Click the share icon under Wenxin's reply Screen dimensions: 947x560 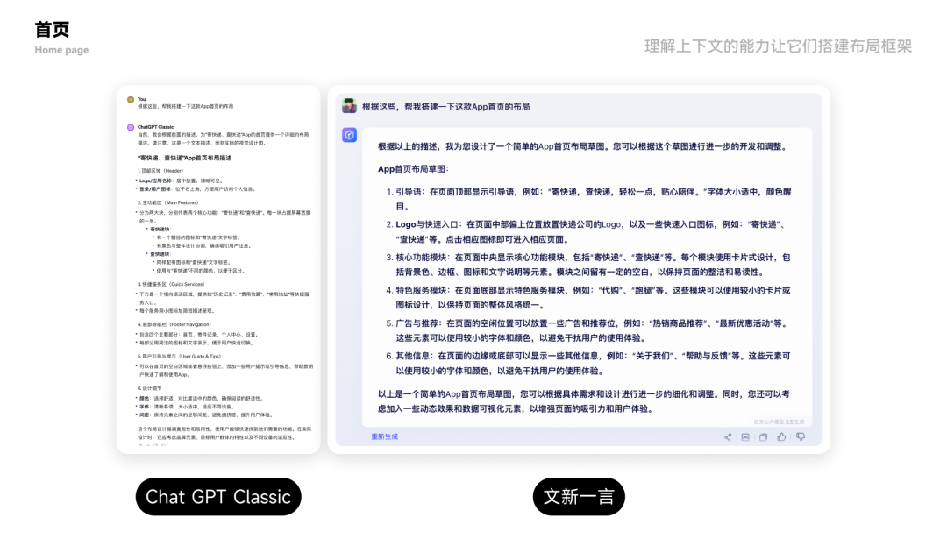(728, 437)
